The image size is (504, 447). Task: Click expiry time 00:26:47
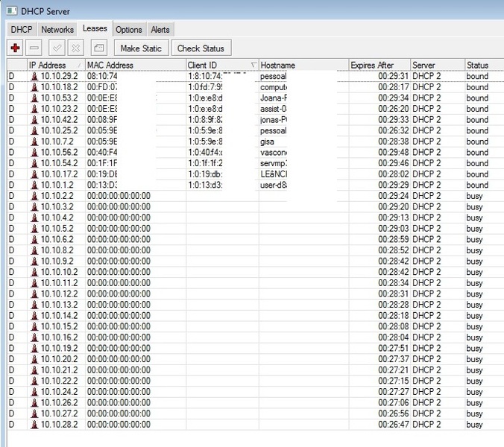[394, 425]
